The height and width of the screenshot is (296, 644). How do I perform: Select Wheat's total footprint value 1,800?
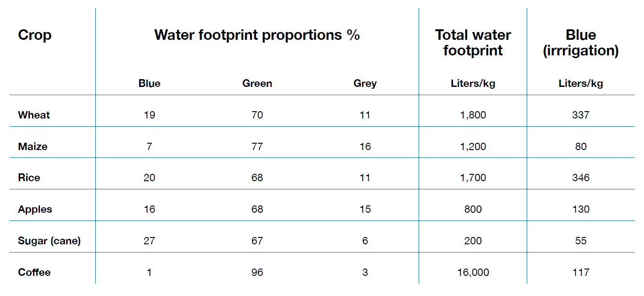pyautogui.click(x=473, y=115)
